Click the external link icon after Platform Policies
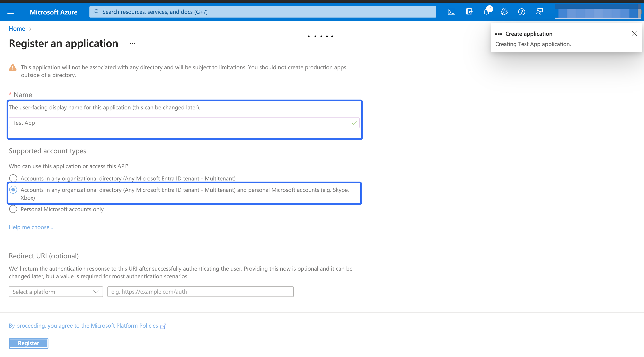This screenshot has width=644, height=357. pyautogui.click(x=163, y=326)
